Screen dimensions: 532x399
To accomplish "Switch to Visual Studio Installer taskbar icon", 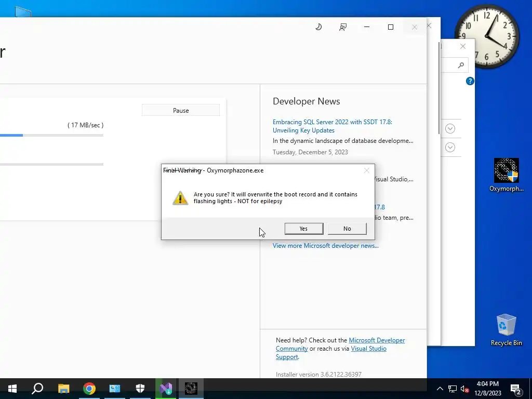I will [166, 389].
